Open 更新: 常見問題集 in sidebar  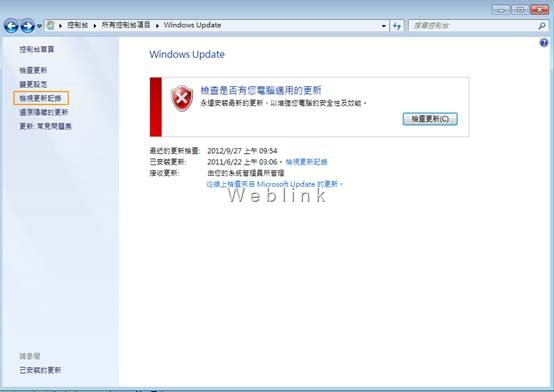[x=45, y=126]
